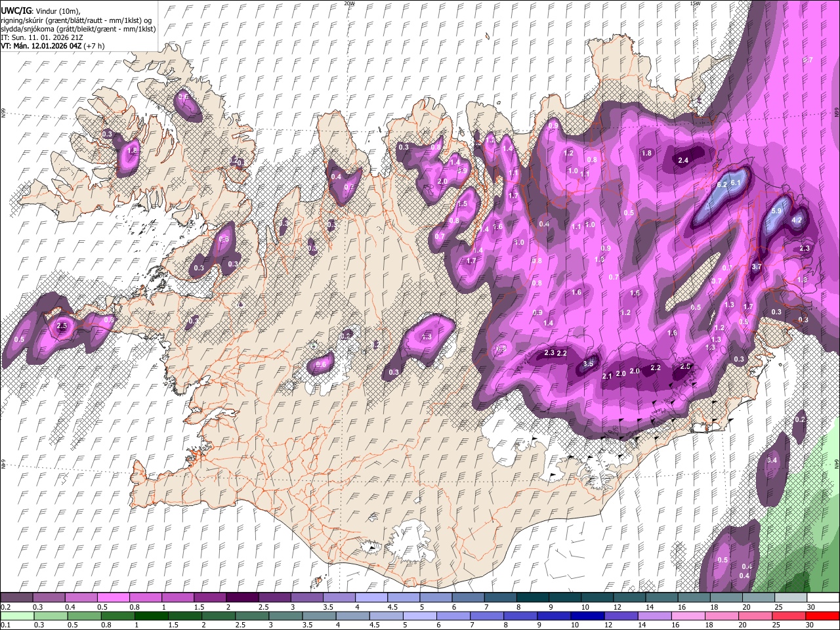Click the 2.4 value in the dark purple patch
Screen dimensions: 840x630
(x=683, y=160)
